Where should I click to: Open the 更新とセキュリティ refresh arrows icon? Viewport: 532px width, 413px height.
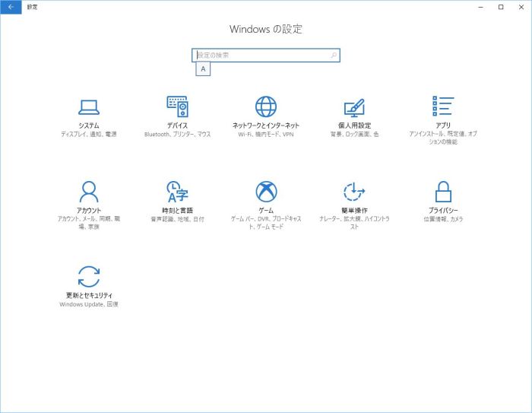(x=89, y=276)
